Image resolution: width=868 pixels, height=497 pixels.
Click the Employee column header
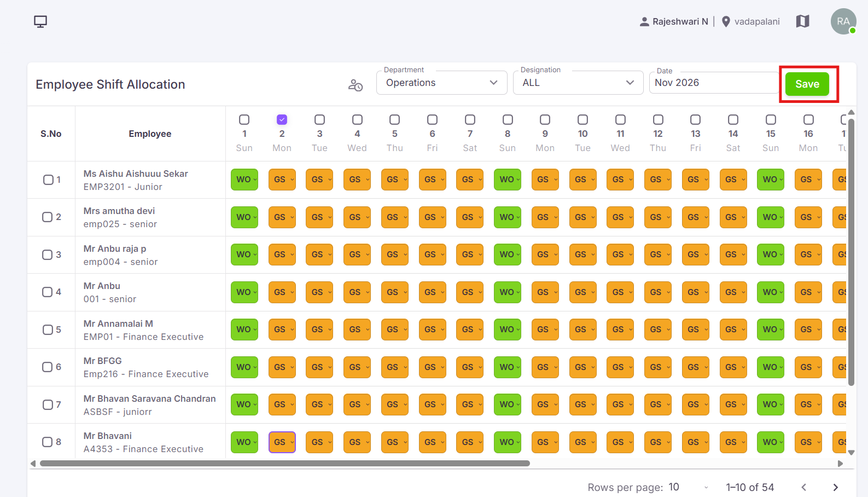(150, 134)
